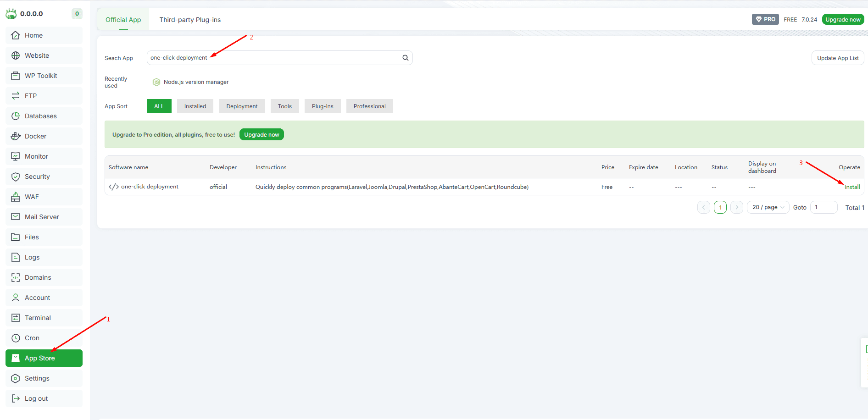Filter apps by Tools
This screenshot has height=420, width=868.
click(x=285, y=106)
